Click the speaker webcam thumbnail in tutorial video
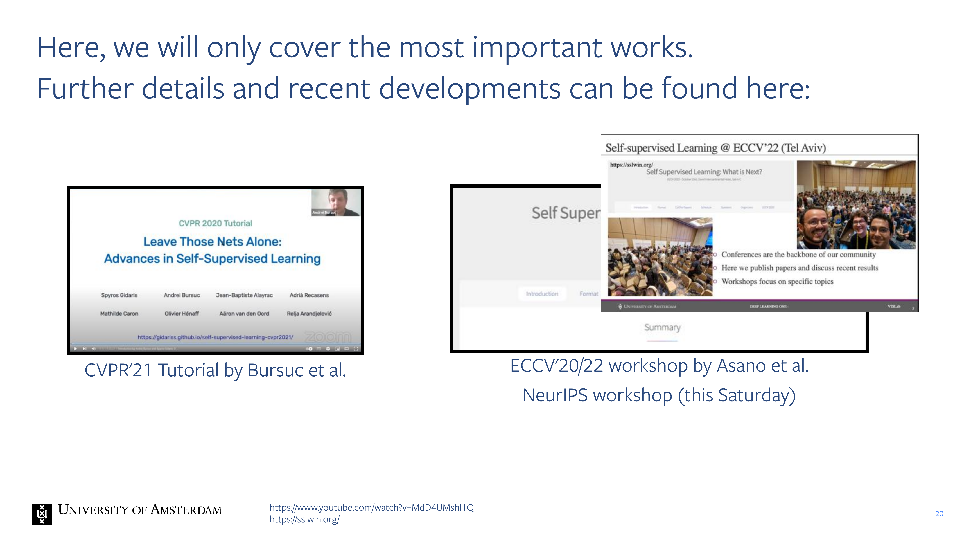The height and width of the screenshot is (551, 980). point(335,203)
